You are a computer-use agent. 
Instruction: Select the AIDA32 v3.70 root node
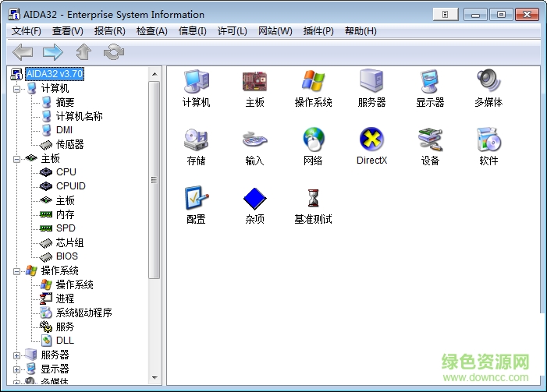[54, 74]
